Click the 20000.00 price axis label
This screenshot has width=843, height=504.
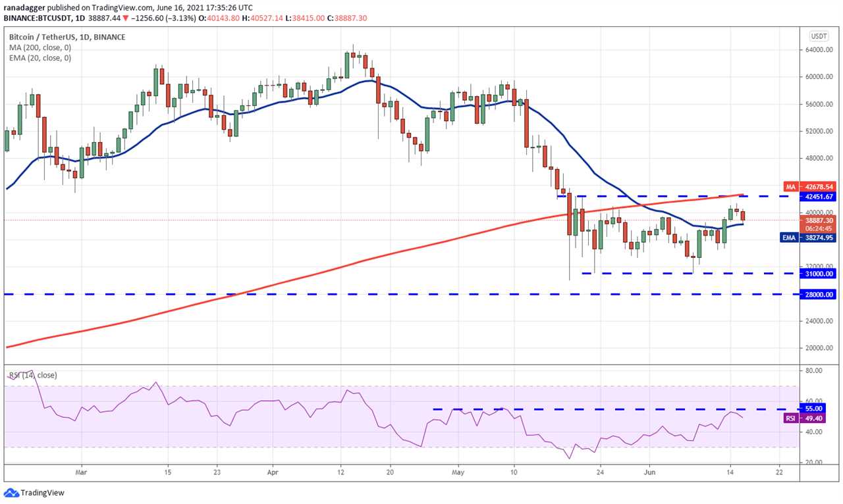[x=818, y=348]
